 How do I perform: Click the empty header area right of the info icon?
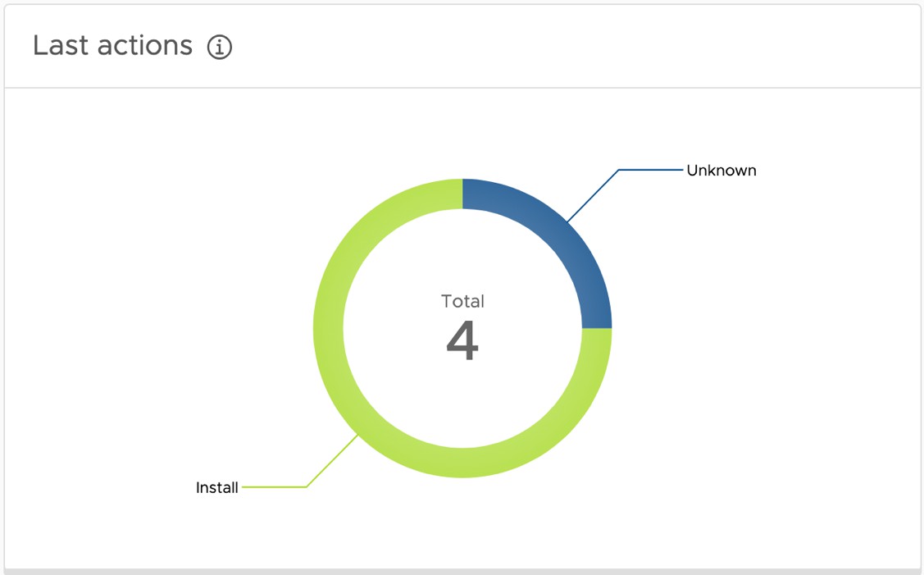coord(574,47)
